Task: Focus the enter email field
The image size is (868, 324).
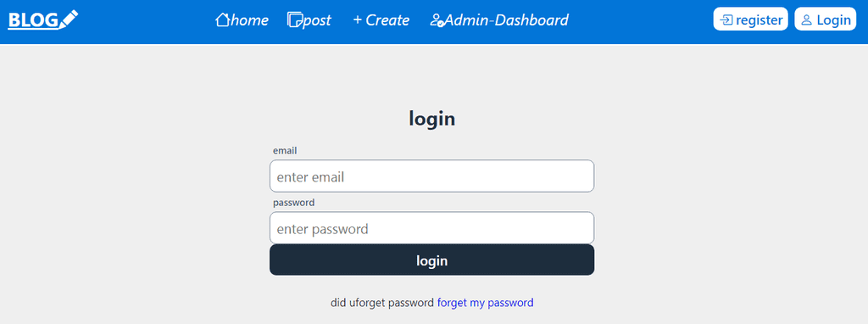Action: pyautogui.click(x=431, y=176)
